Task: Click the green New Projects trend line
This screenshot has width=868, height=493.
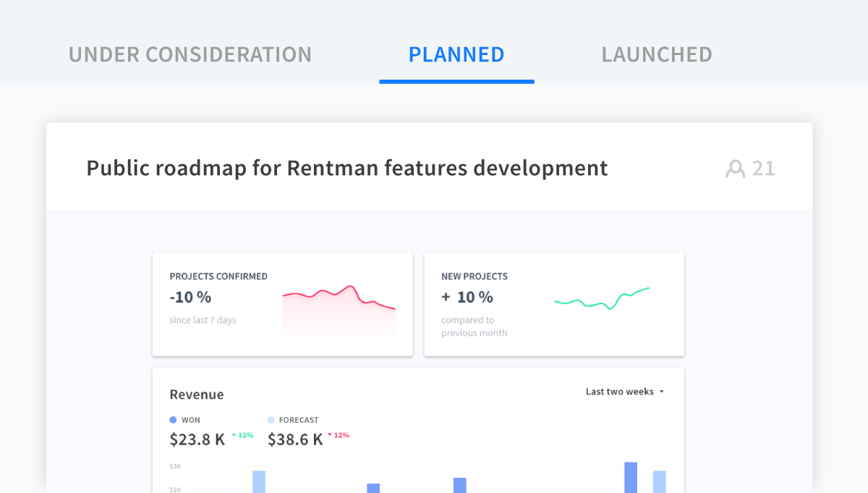Action: tap(602, 298)
